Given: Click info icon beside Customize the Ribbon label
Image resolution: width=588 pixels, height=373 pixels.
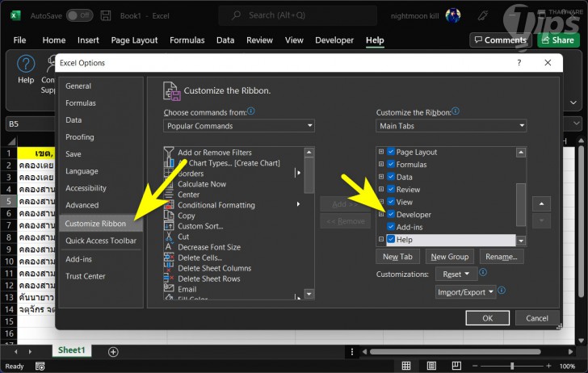Looking at the screenshot, I should 456,111.
